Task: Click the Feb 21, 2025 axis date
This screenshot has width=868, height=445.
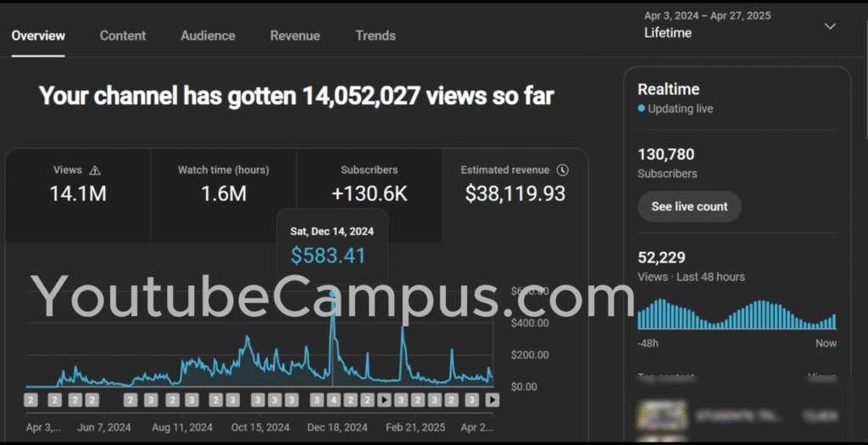Action: pos(415,427)
